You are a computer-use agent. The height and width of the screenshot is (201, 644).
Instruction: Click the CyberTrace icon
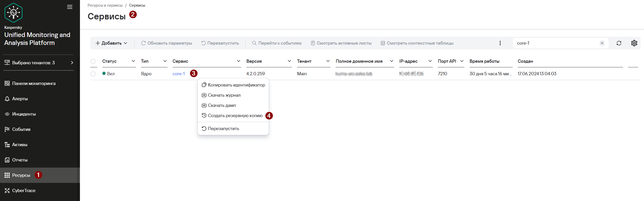(7, 191)
